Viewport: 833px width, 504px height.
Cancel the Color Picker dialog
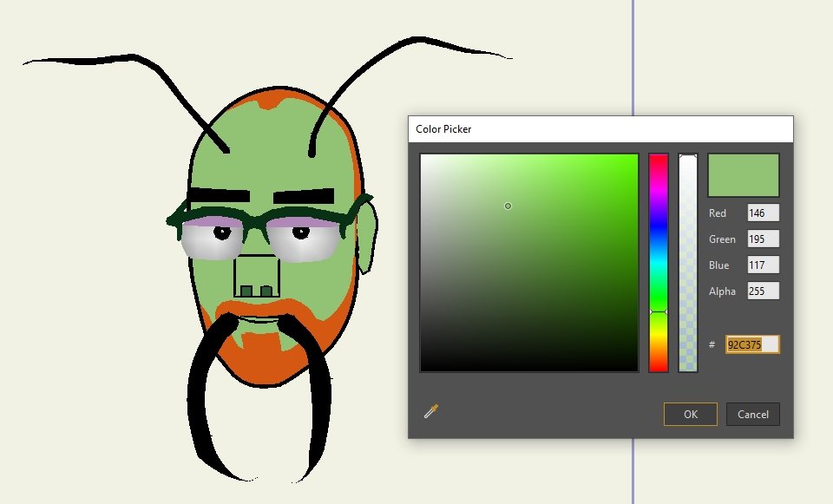pos(752,415)
